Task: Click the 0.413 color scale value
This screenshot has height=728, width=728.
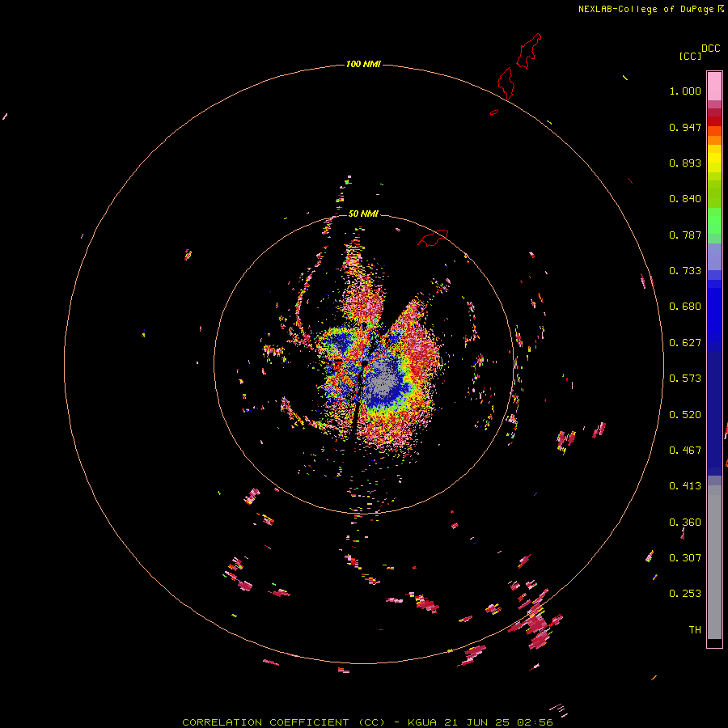Action: pyautogui.click(x=685, y=486)
